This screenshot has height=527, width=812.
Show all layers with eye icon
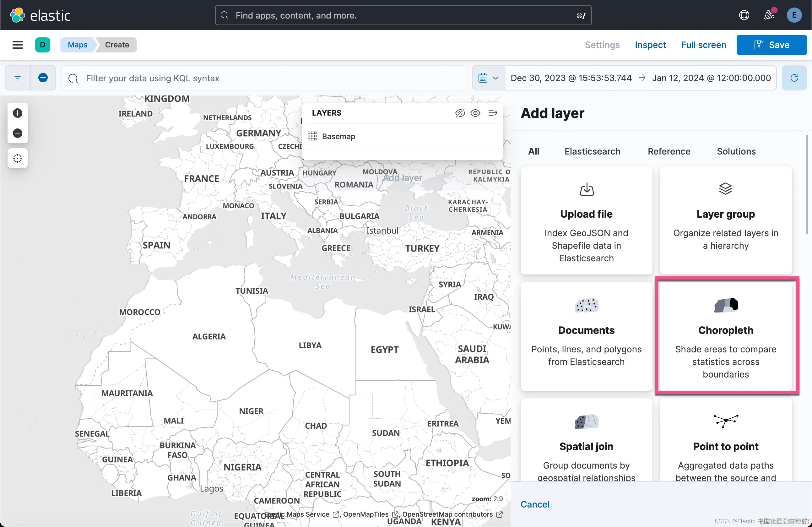click(475, 113)
